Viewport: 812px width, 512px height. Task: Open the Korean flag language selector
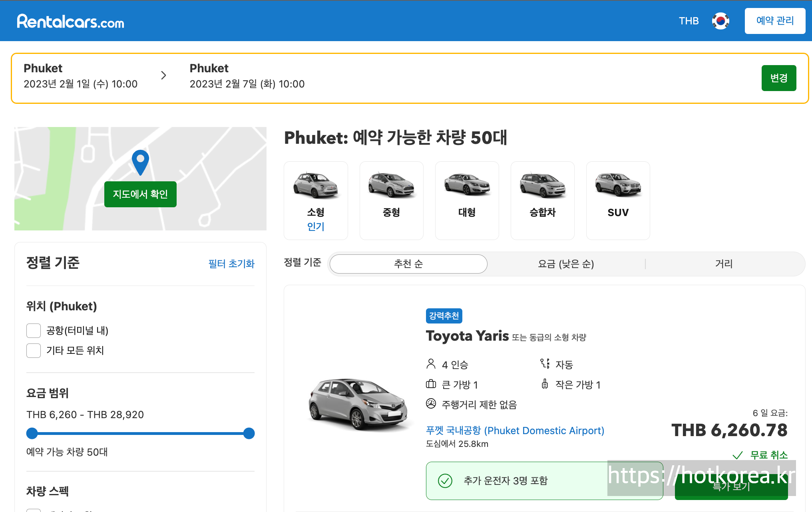[x=720, y=21]
